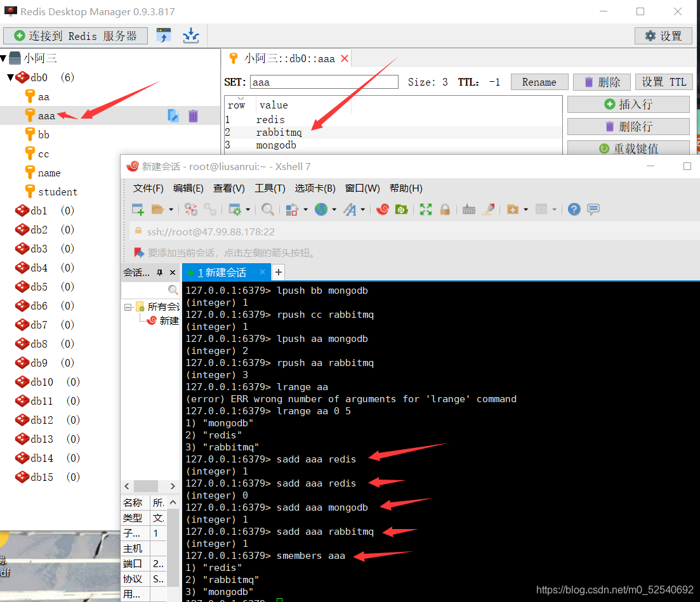Click the chat bubble feedback icon in Xshell
This screenshot has width=700, height=602.
[593, 209]
